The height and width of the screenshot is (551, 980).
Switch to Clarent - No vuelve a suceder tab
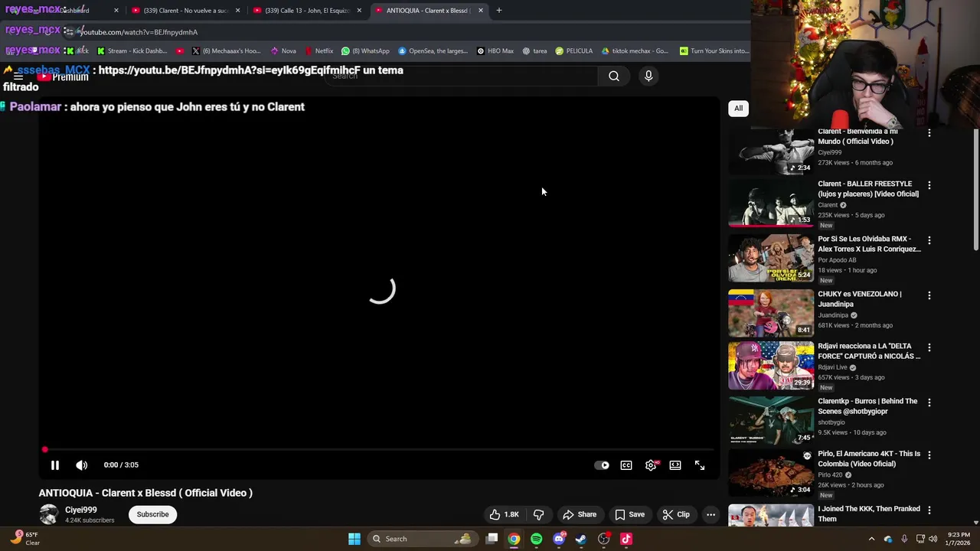tap(186, 11)
